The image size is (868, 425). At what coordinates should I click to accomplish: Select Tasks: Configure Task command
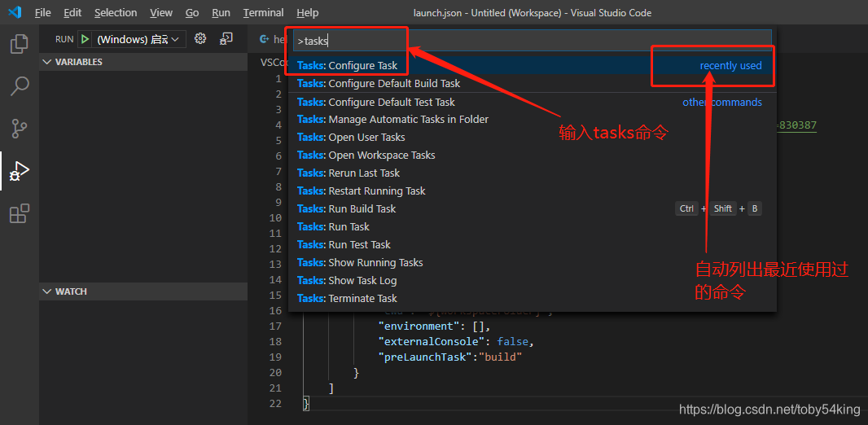coord(532,65)
